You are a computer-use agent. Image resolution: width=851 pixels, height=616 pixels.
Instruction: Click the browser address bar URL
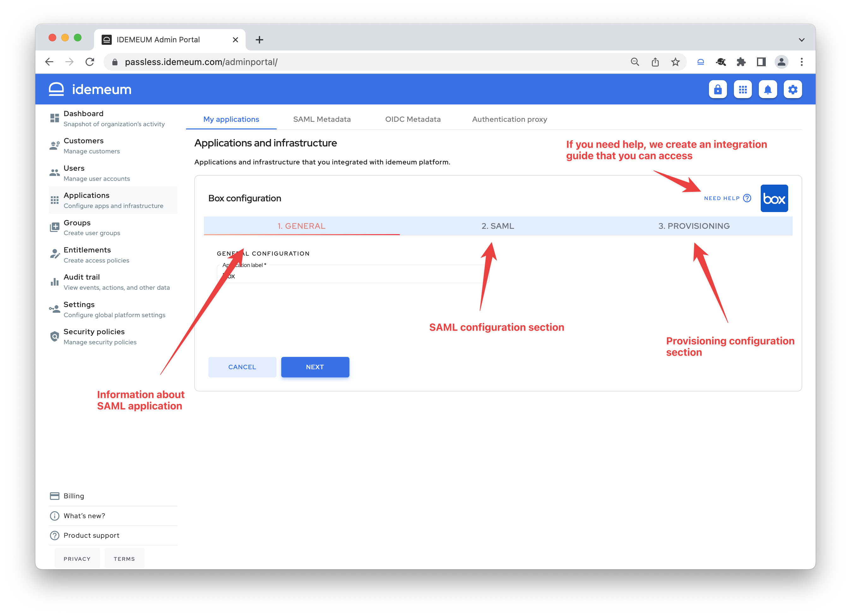(x=201, y=62)
